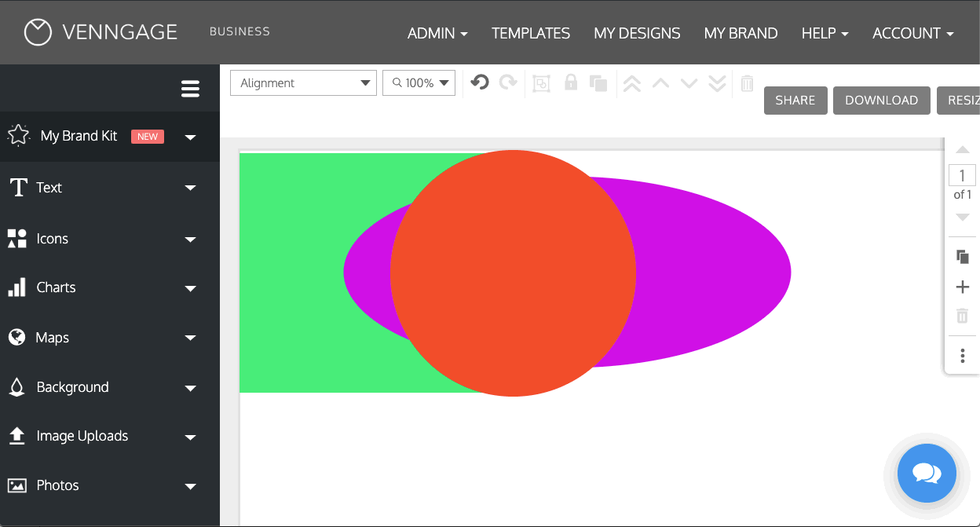Viewport: 980px width, 527px height.
Task: Open the ACCOUNT menu
Action: click(913, 33)
